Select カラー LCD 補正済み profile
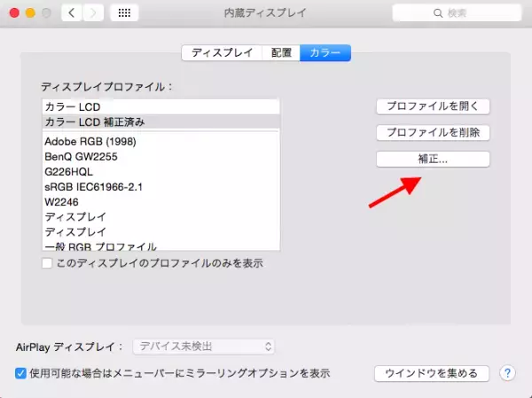The height and width of the screenshot is (398, 532). click(160, 121)
